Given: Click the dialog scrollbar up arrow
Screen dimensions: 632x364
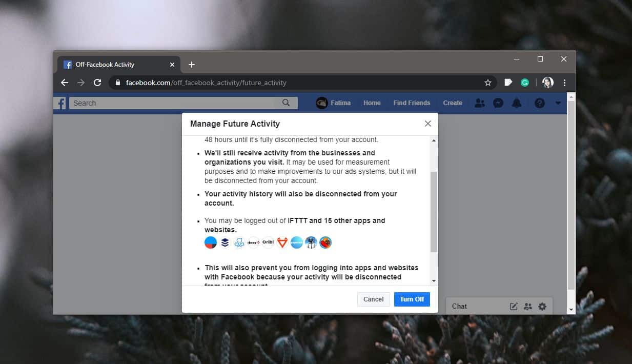Looking at the screenshot, I should (434, 140).
